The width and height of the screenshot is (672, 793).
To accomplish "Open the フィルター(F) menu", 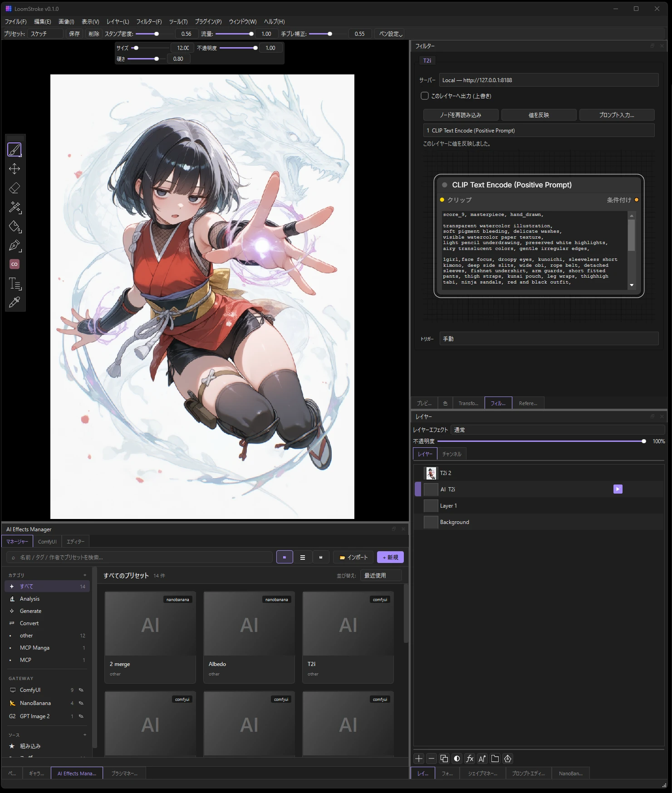I will (149, 22).
